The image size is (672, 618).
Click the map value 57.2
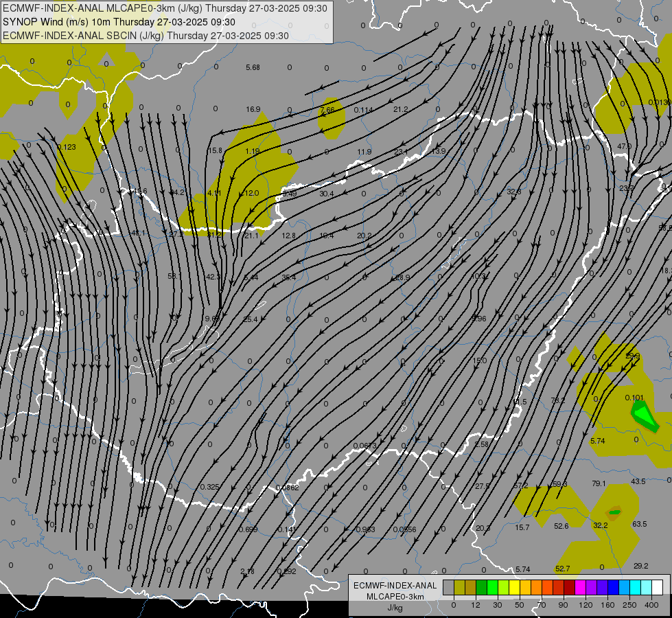pyautogui.click(x=521, y=485)
